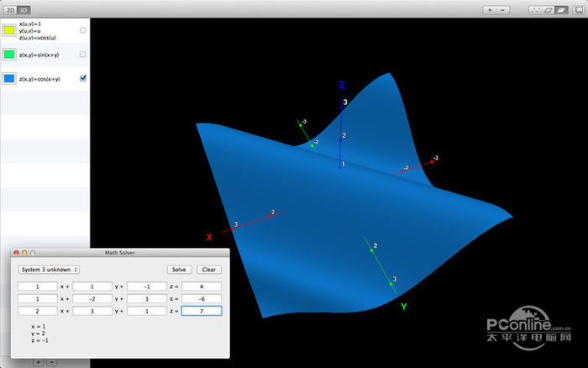The height and width of the screenshot is (368, 588).
Task: Remove a function with the bottom minus button
Action: click(52, 362)
